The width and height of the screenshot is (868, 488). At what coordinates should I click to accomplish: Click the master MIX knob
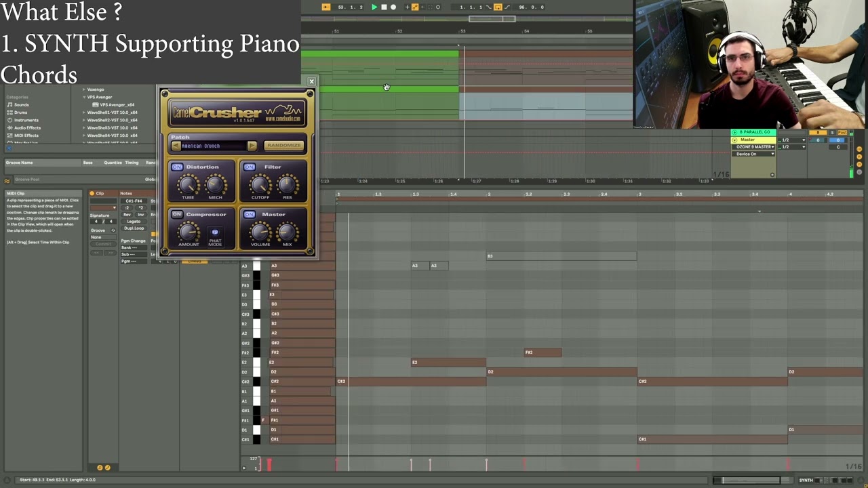[x=287, y=232]
